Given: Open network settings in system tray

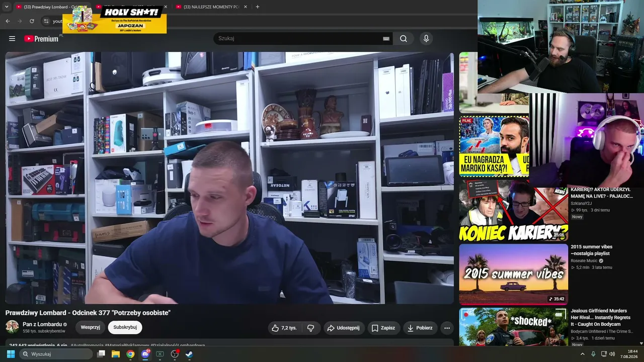Looking at the screenshot, I should (604, 354).
